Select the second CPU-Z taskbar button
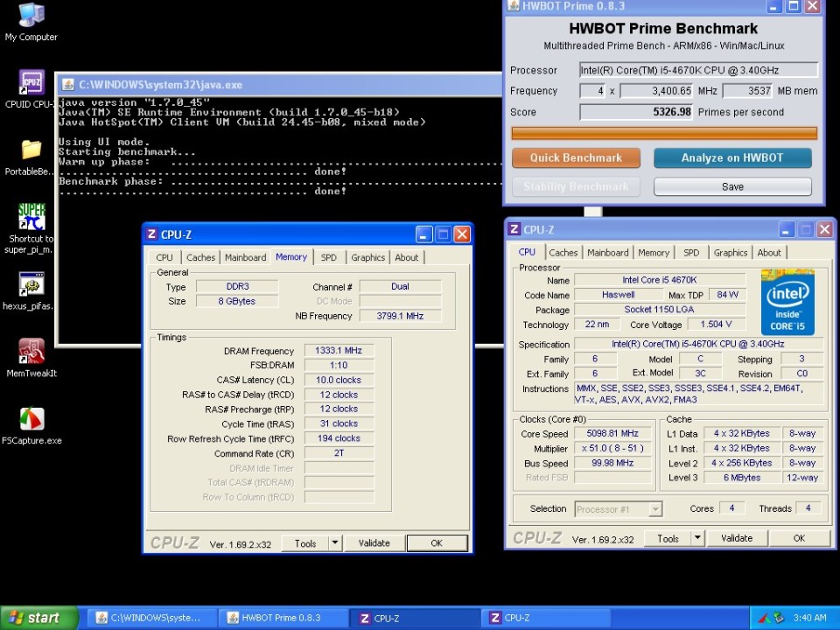 pyautogui.click(x=546, y=619)
